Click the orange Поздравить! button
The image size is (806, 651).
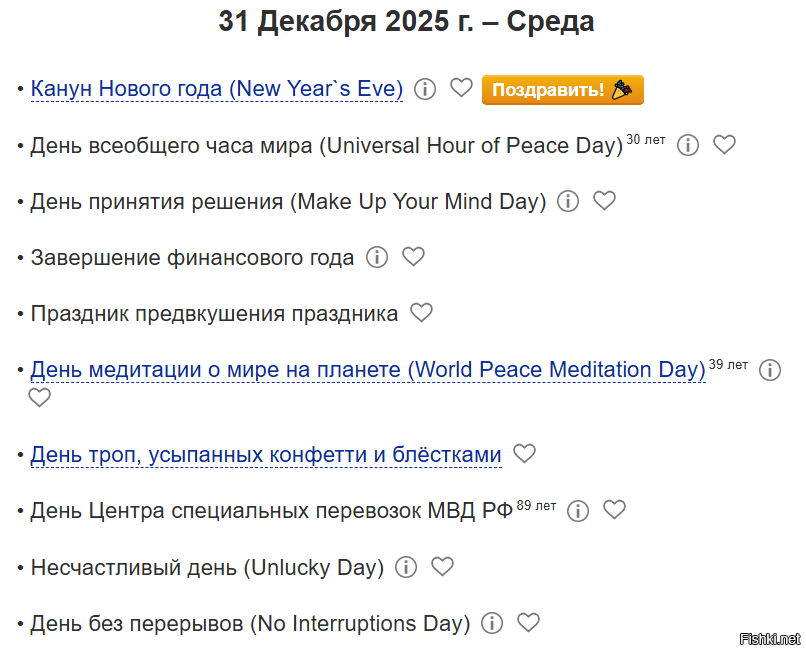pyautogui.click(x=562, y=89)
